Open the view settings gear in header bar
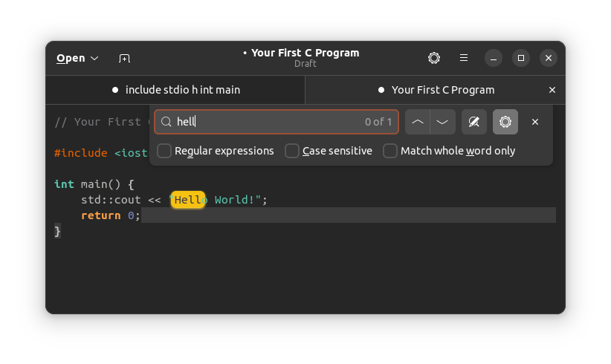This screenshot has width=611, height=364. (x=433, y=58)
